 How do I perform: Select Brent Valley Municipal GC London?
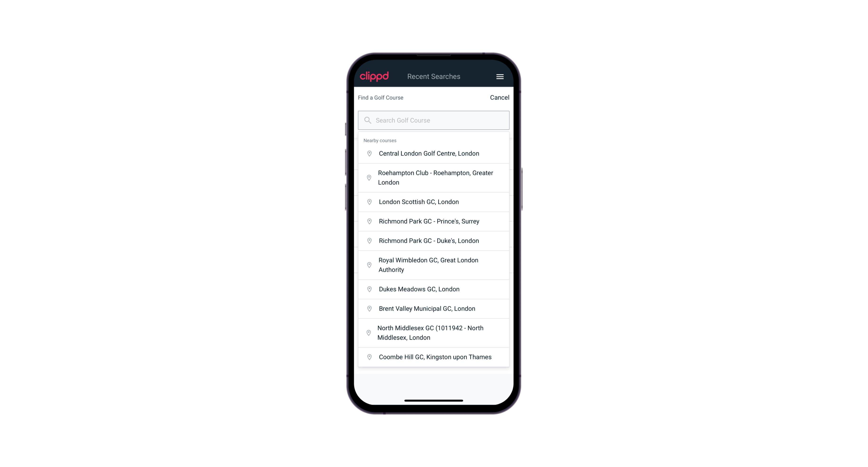[x=434, y=308]
